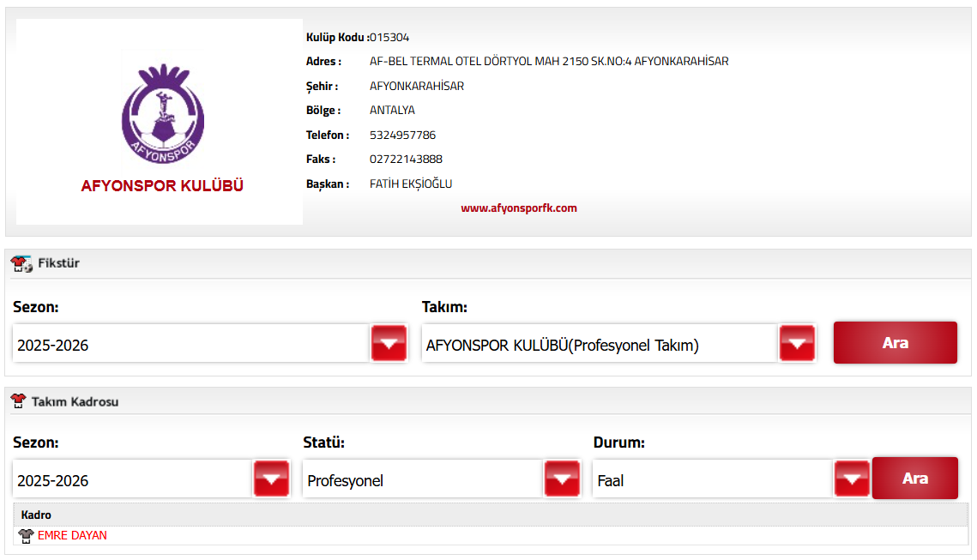Click the AFYONSPOR KULÜBÜ club name text
The image size is (977, 560).
click(x=162, y=185)
